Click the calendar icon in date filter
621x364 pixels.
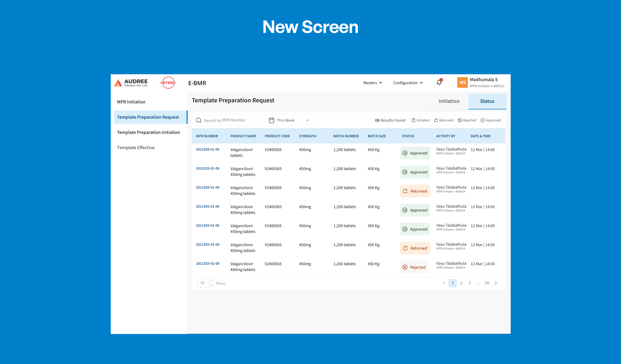pyautogui.click(x=271, y=120)
